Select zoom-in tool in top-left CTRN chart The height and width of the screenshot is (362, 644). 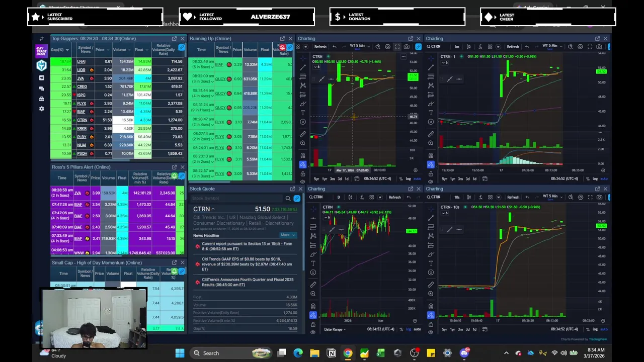click(x=302, y=143)
